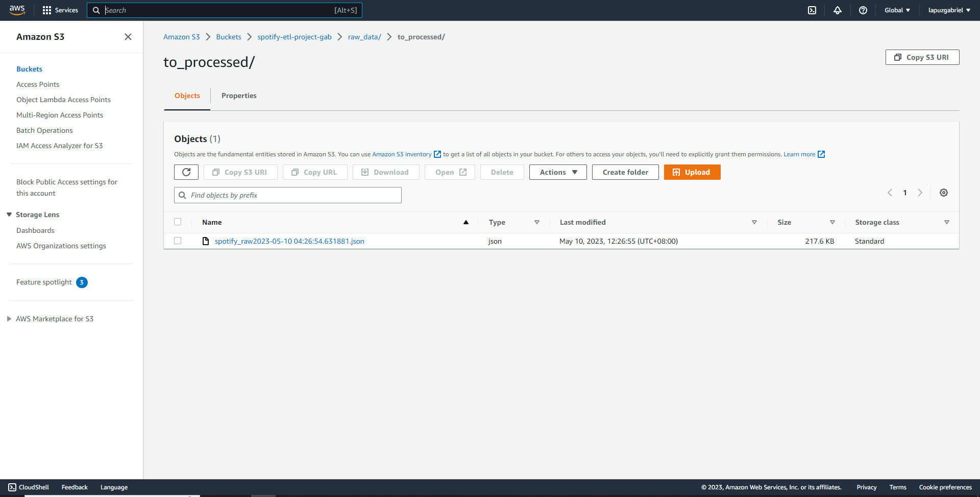Check the spotify_raw json file row
The image size is (980, 497).
pyautogui.click(x=178, y=241)
